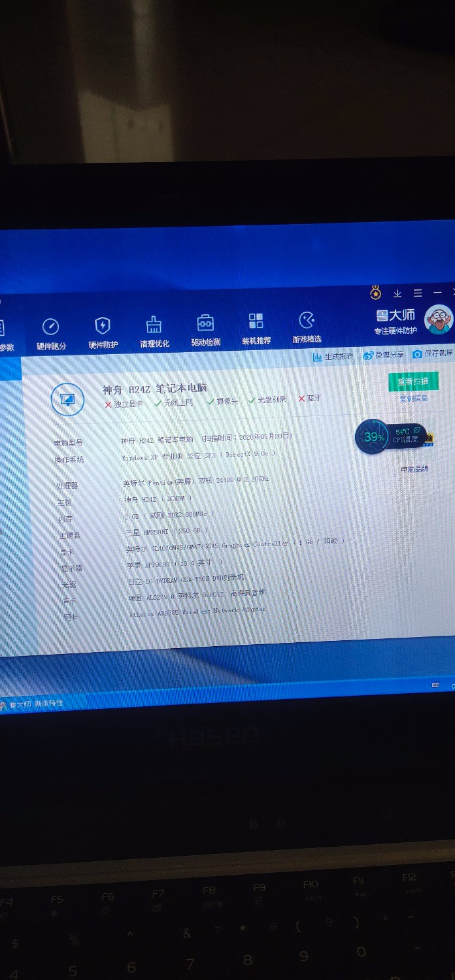Minimize the 鲁大师 window
Image resolution: width=455 pixels, height=980 pixels.
[437, 292]
